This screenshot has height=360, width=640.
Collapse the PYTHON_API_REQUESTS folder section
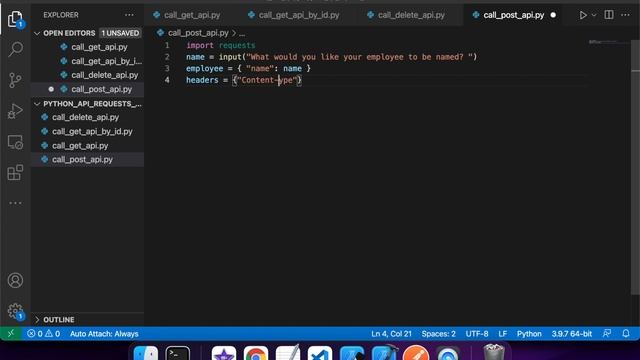point(37,104)
